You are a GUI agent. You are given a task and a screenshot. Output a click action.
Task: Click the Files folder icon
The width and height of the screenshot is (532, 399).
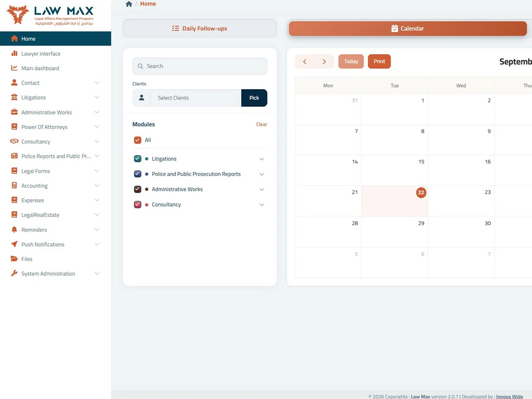(14, 259)
